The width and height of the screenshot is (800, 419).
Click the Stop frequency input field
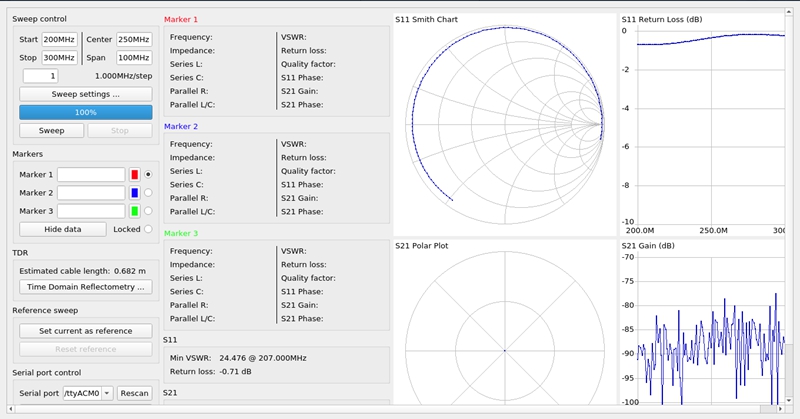59,58
